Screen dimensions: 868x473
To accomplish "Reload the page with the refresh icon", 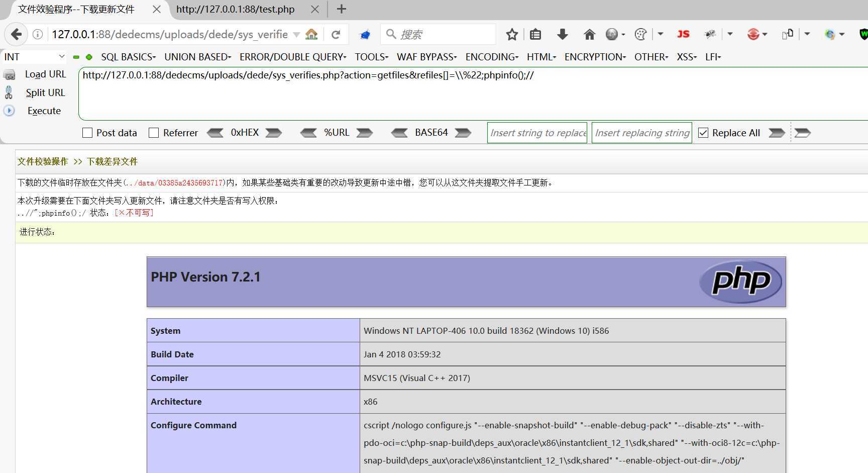I will point(336,34).
